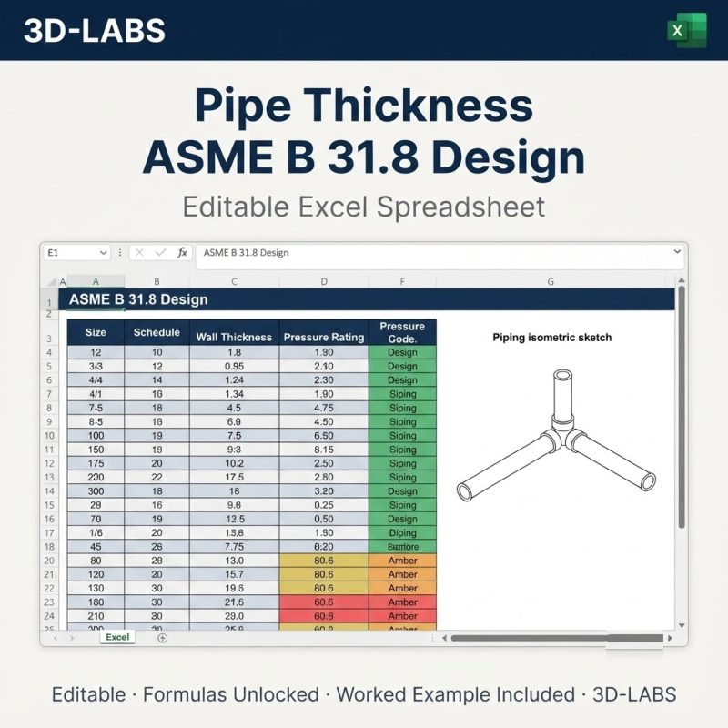Click Size cell 210 in row 24
Viewport: 728px width, 728px height.
[x=96, y=616]
